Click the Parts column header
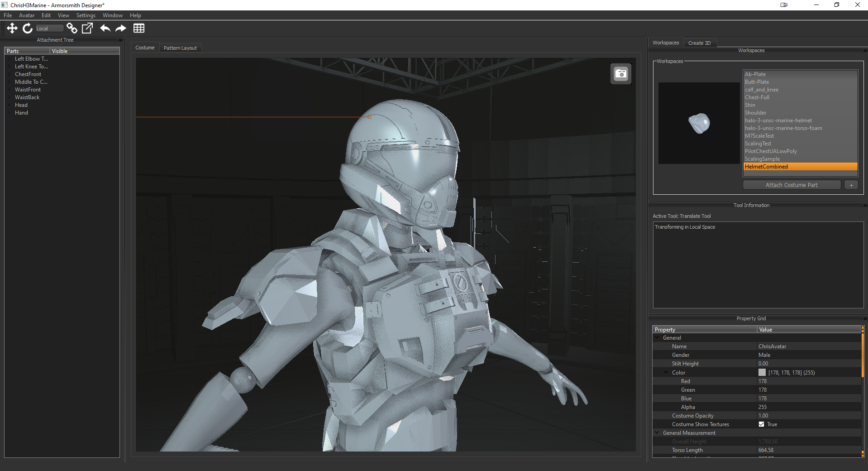 tap(27, 51)
